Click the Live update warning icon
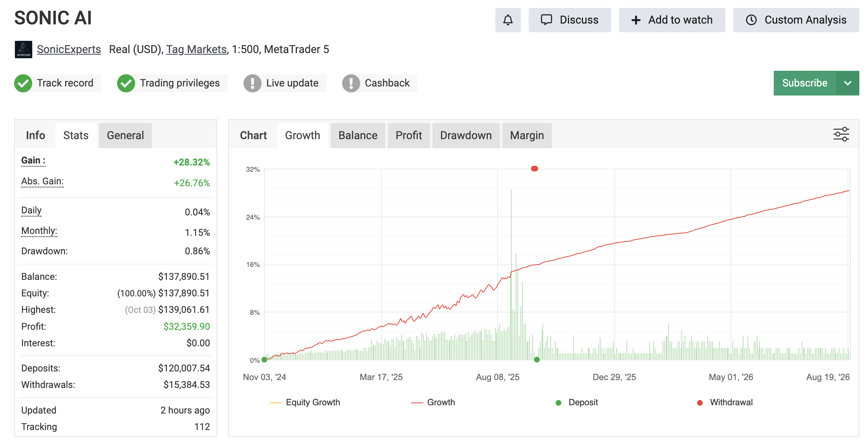Screen dimensions: 868x441 (x=253, y=83)
